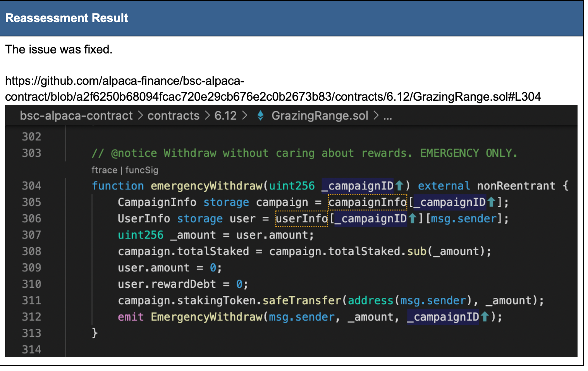Click the funcSig code lens link
Image resolution: width=588 pixels, height=371 pixels.
coord(142,170)
